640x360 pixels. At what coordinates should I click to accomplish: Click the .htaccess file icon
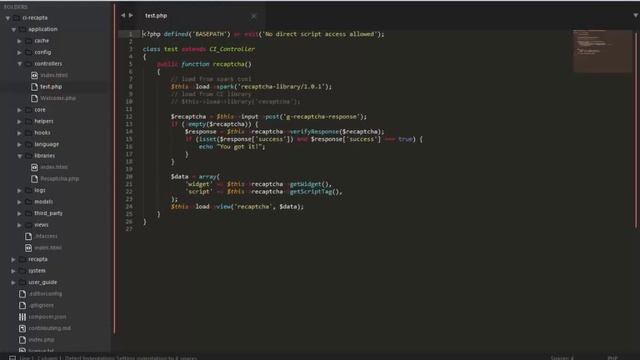point(28,236)
